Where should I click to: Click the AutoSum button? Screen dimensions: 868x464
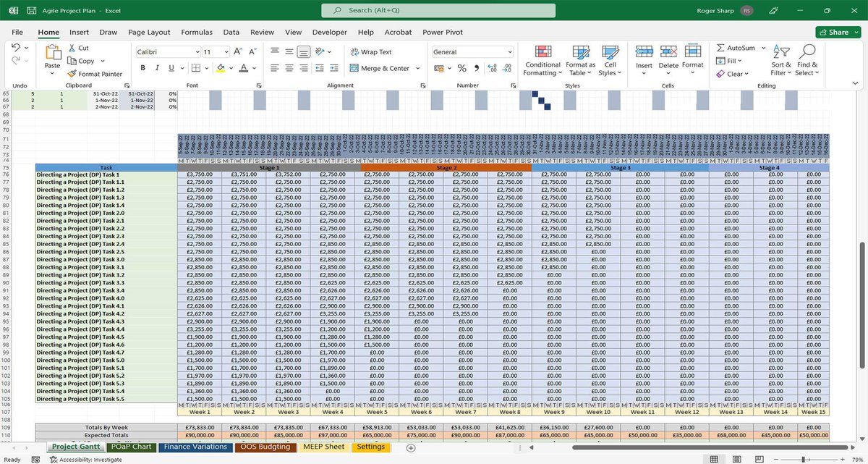[736, 48]
